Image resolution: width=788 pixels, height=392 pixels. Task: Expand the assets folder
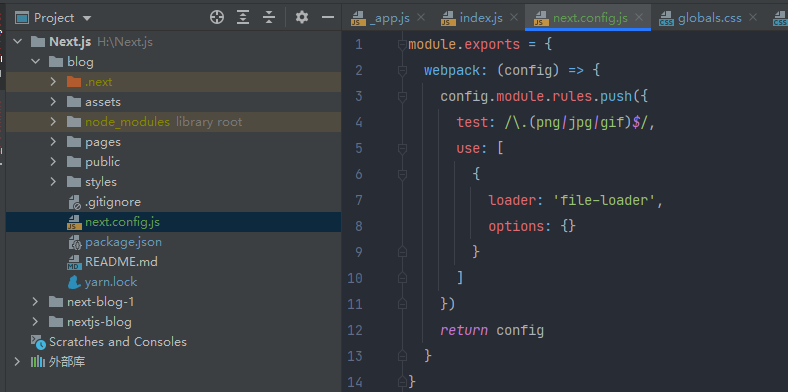pyautogui.click(x=53, y=102)
